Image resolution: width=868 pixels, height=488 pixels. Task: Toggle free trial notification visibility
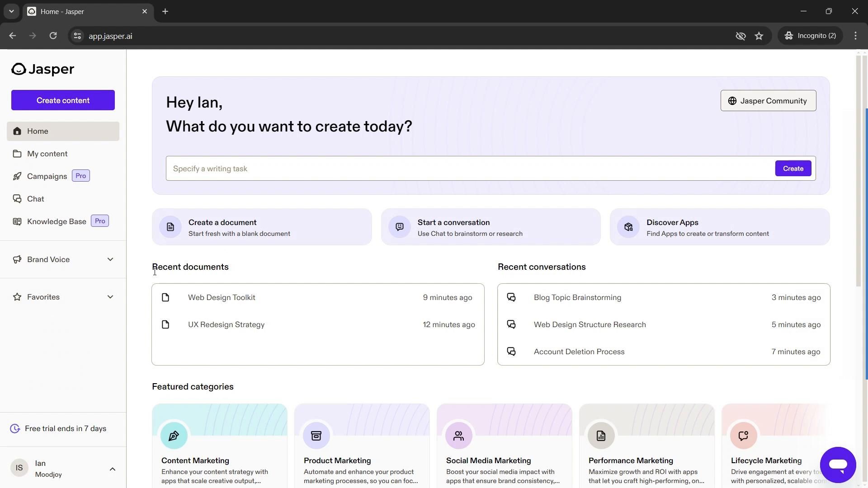(15, 428)
